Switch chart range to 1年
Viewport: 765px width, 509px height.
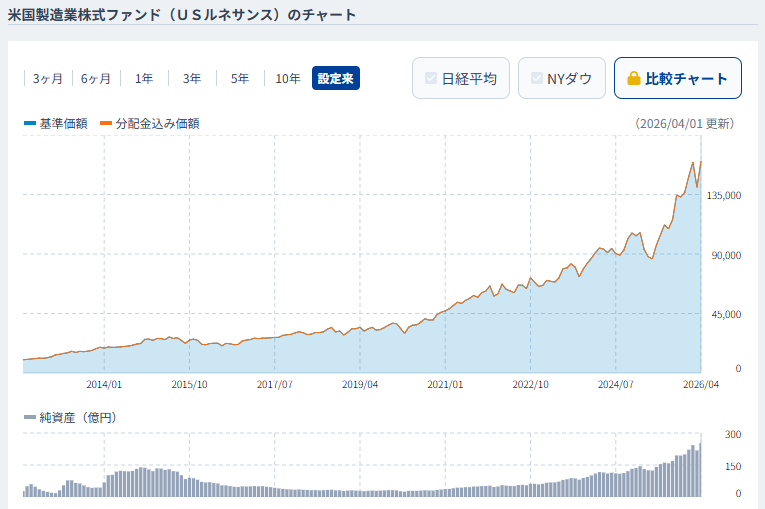[x=144, y=78]
